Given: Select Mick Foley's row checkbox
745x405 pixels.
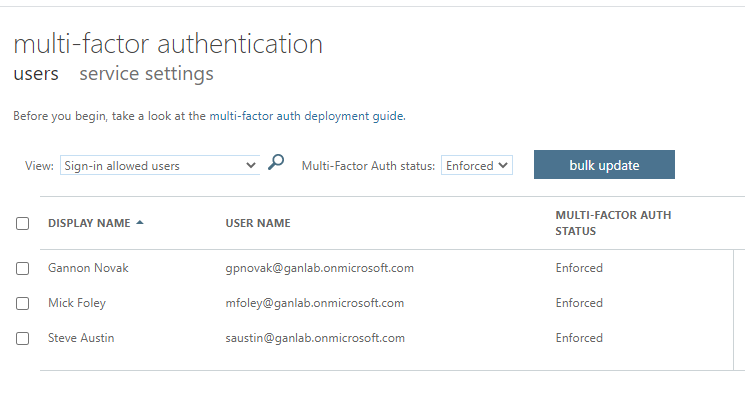Looking at the screenshot, I should point(23,303).
